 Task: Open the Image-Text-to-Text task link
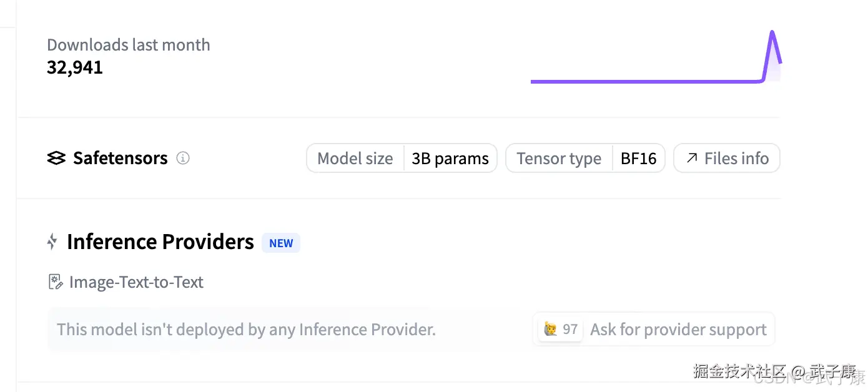[136, 282]
